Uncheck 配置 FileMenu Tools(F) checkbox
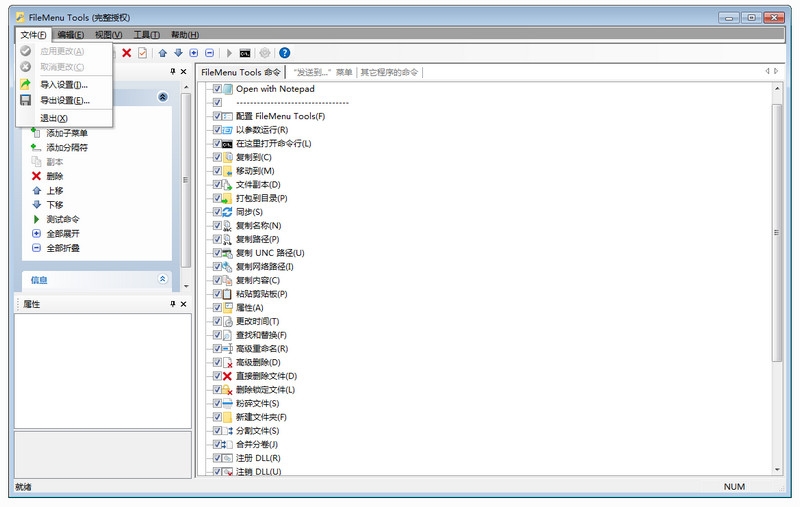This screenshot has height=507, width=800. [x=217, y=116]
